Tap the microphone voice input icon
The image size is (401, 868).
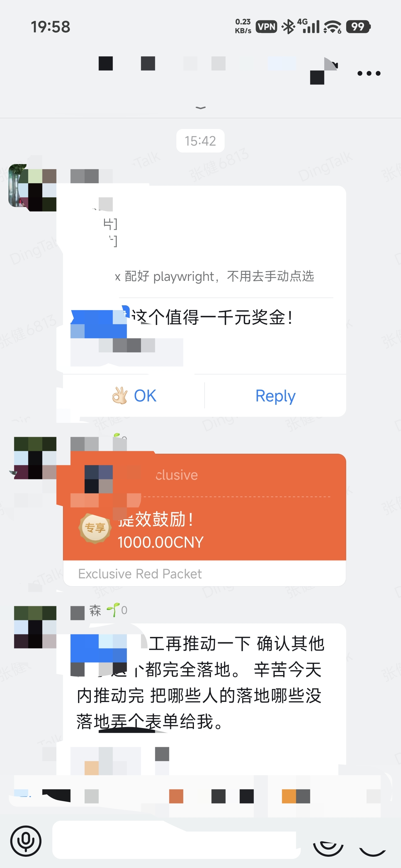(x=26, y=841)
